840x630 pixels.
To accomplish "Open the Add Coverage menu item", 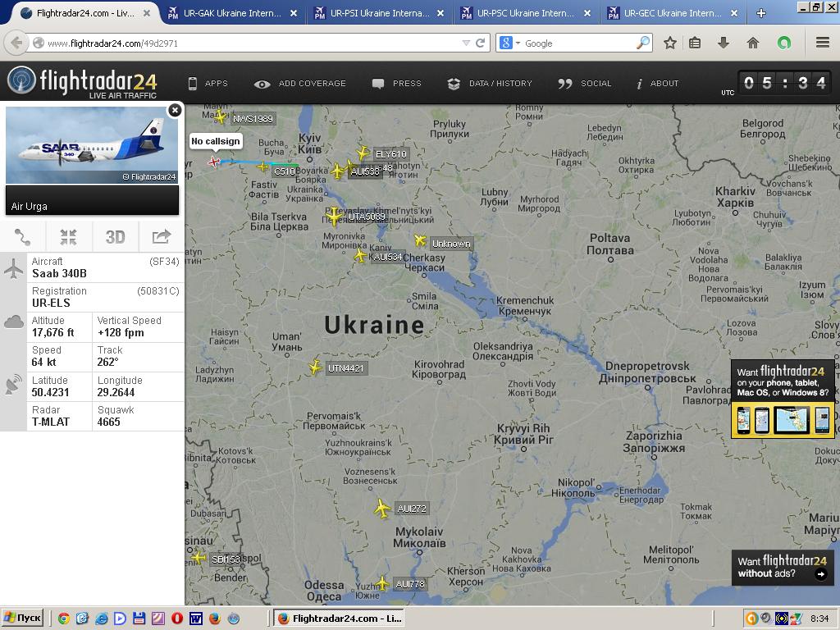I will [300, 83].
